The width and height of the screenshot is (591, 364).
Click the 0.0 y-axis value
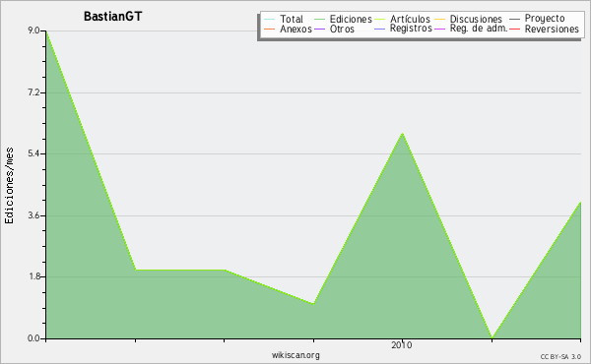(33, 338)
